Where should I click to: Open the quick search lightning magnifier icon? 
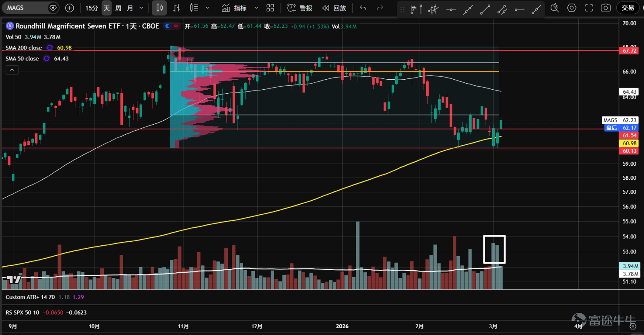pos(555,8)
